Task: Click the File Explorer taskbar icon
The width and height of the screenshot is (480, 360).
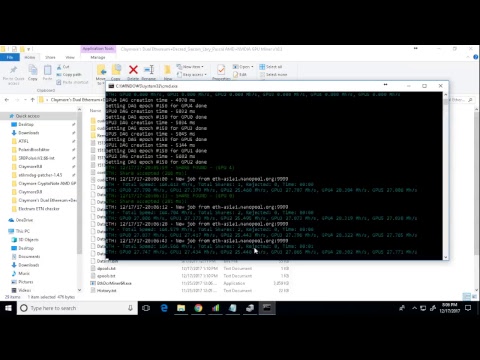Action: pyautogui.click(x=181, y=308)
